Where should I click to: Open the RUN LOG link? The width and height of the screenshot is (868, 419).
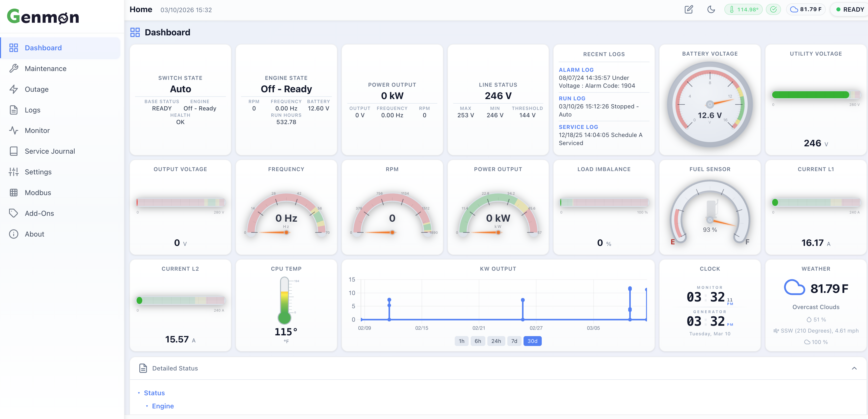click(x=572, y=98)
